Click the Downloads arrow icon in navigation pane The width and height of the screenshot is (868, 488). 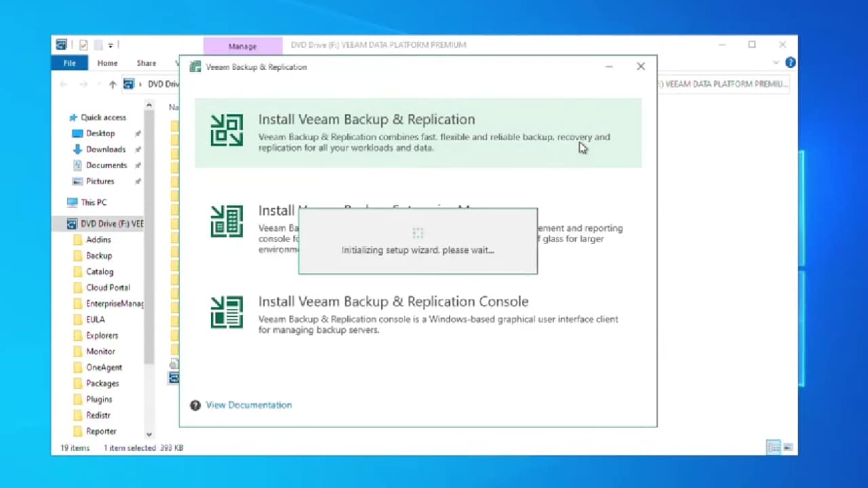[77, 149]
